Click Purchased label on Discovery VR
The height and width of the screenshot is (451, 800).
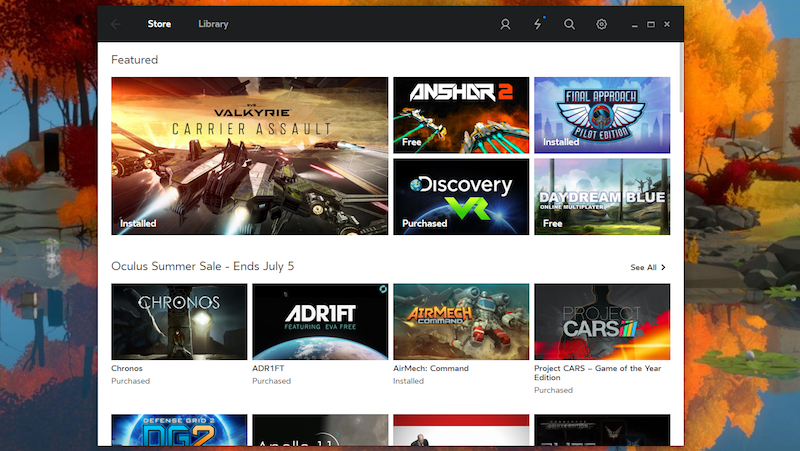click(x=424, y=223)
